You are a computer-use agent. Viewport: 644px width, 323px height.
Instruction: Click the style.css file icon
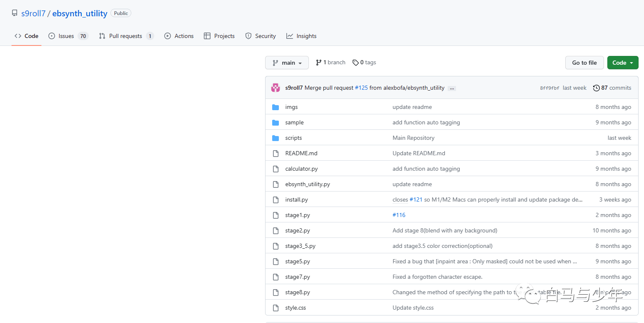coord(276,308)
